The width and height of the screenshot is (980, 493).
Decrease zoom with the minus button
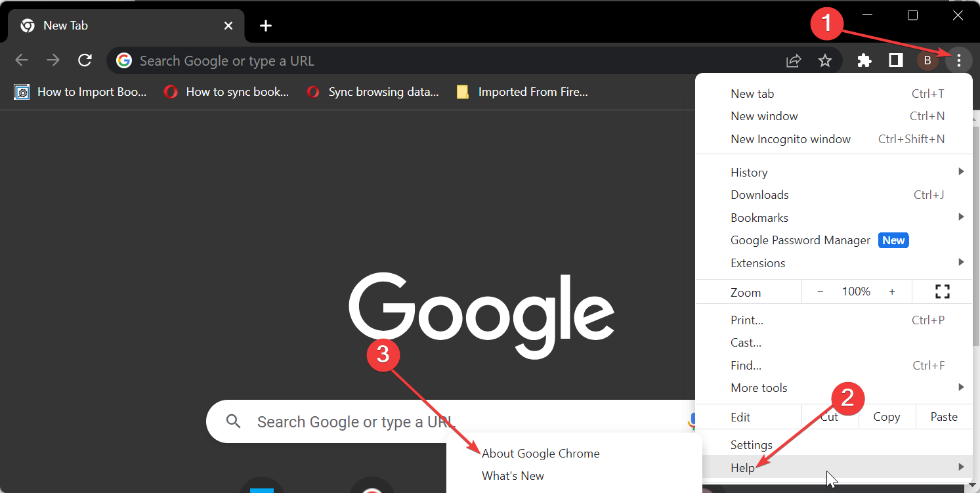820,291
